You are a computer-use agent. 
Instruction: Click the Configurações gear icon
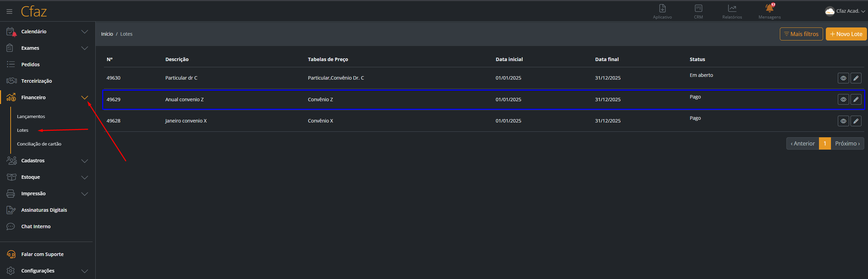pyautogui.click(x=11, y=271)
